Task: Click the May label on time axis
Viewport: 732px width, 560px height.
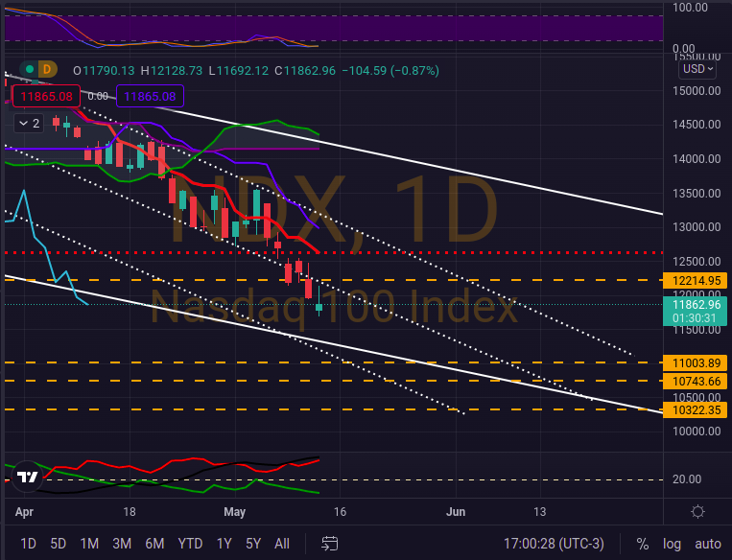Action: 234,512
